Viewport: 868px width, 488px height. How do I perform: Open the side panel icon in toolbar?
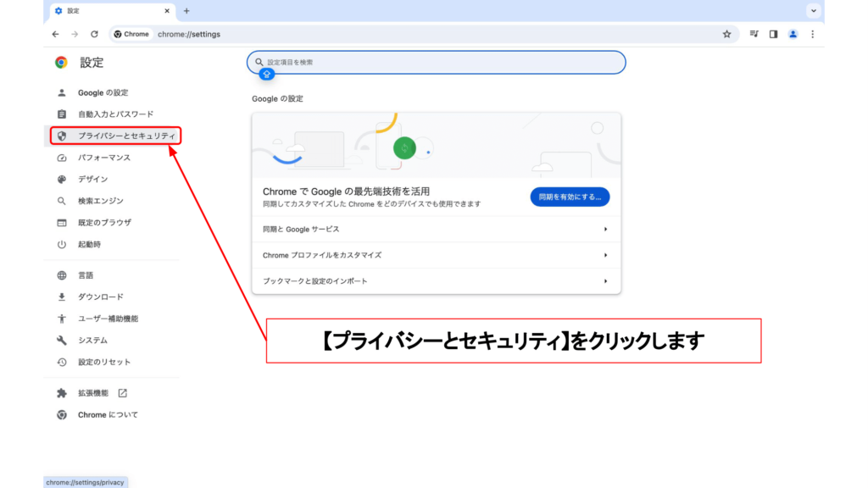pos(773,34)
